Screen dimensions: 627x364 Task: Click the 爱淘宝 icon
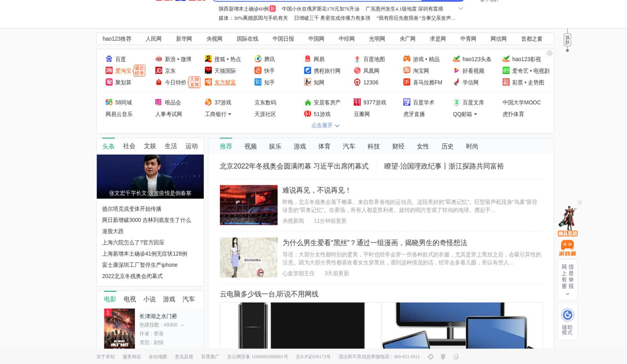(x=109, y=70)
